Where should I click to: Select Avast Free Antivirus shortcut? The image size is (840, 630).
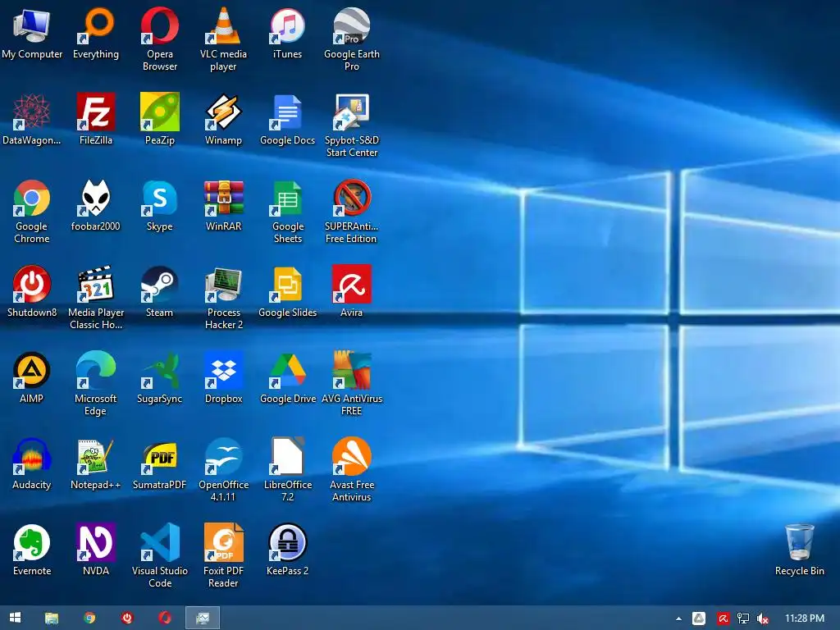[351, 470]
